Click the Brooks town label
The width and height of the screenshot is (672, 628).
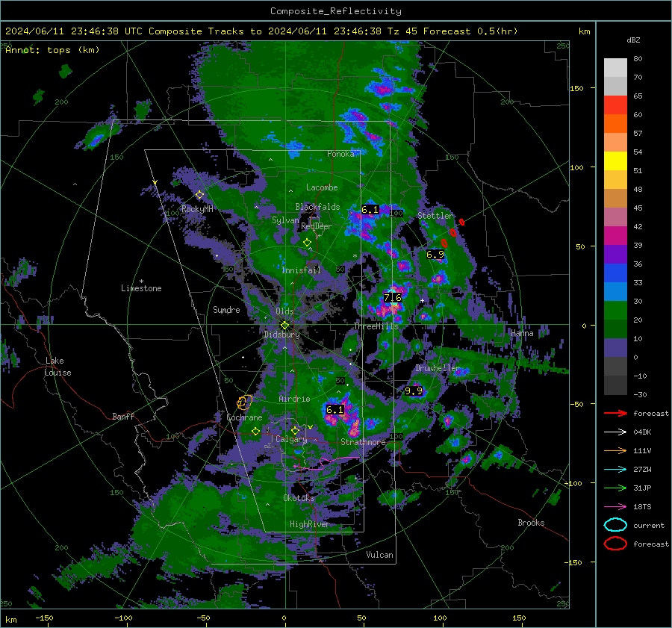(531, 523)
